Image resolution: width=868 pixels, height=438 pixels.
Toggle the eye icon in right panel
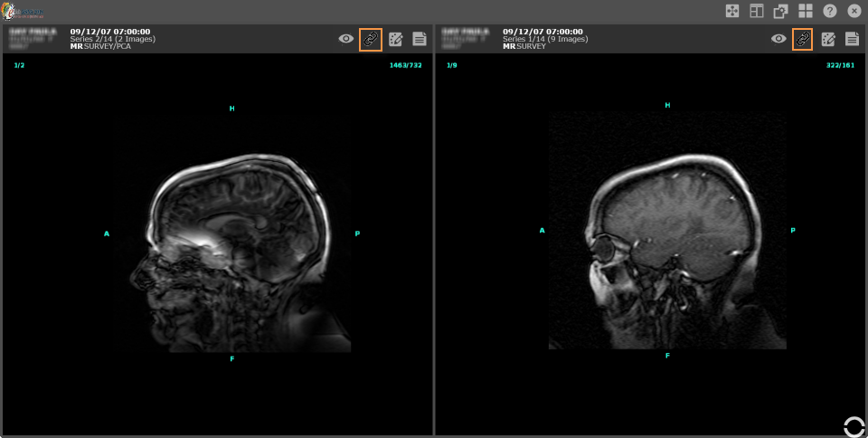(x=778, y=39)
